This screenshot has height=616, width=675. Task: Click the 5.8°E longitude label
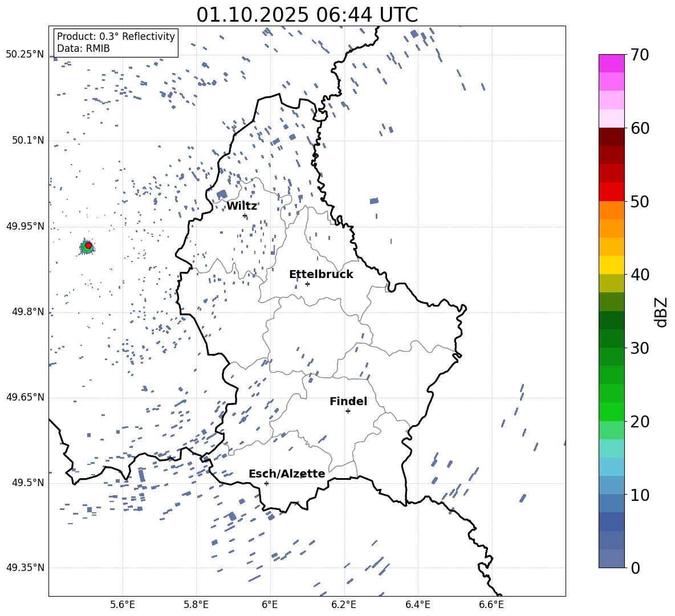tap(196, 605)
